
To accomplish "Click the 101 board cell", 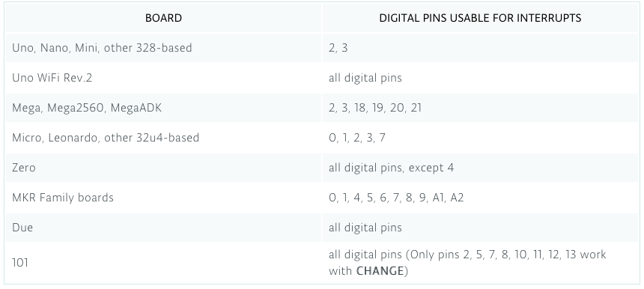I will tap(163, 263).
